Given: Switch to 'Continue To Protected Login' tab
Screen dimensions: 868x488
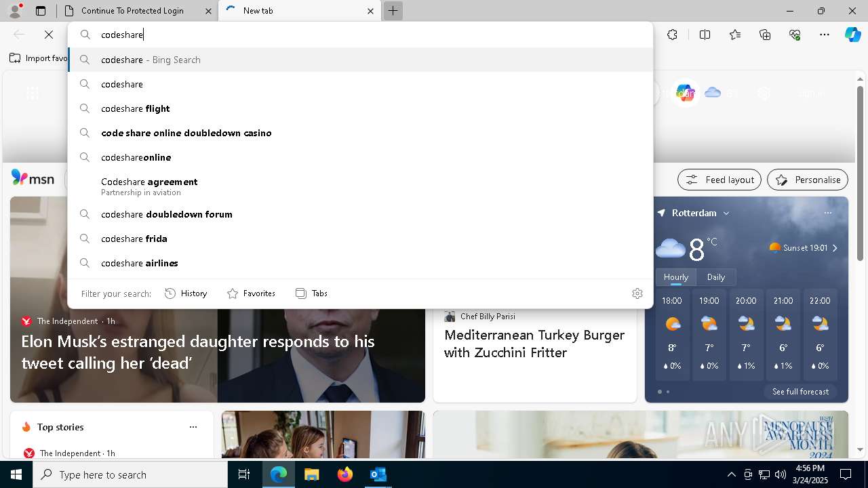Looking at the screenshot, I should 132,11.
